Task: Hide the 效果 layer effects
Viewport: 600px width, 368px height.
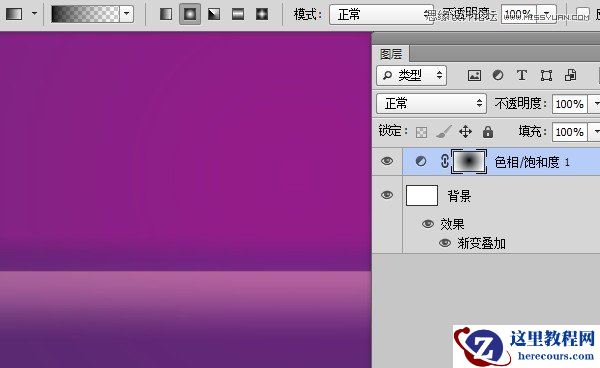Action: [427, 223]
